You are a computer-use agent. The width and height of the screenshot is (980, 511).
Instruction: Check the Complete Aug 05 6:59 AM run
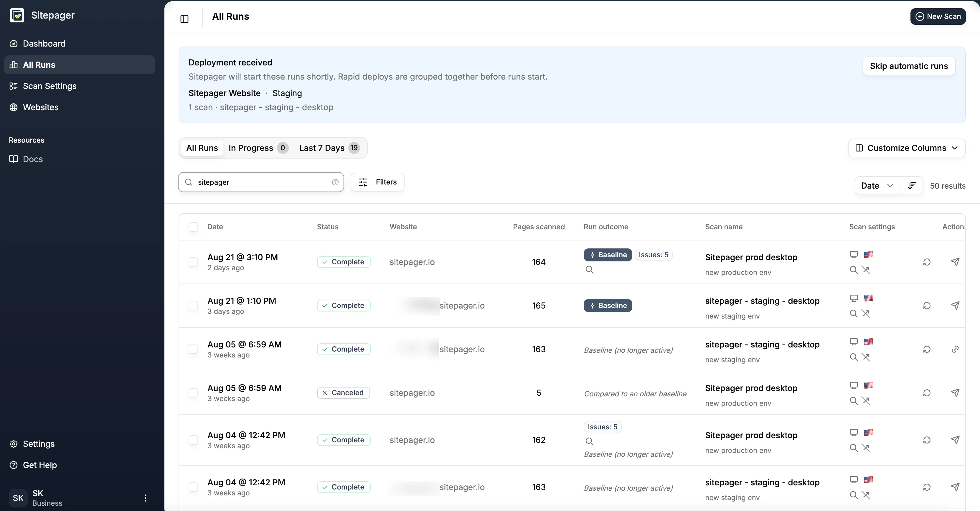pos(193,349)
